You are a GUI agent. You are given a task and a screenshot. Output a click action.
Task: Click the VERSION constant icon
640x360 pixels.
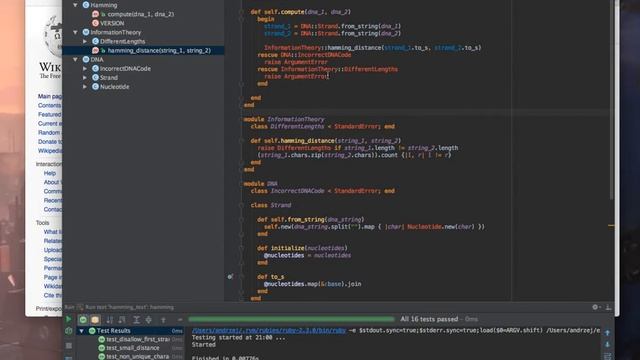tap(95, 23)
